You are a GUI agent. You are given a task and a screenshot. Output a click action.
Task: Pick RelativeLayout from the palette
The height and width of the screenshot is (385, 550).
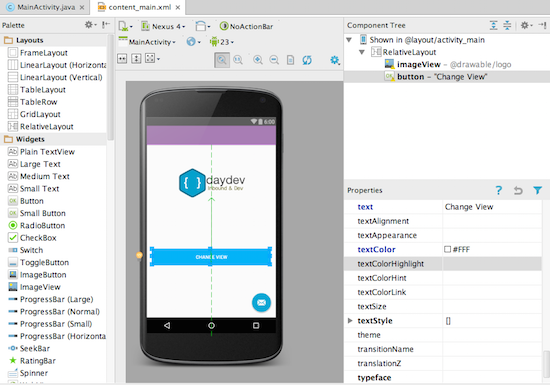point(41,127)
